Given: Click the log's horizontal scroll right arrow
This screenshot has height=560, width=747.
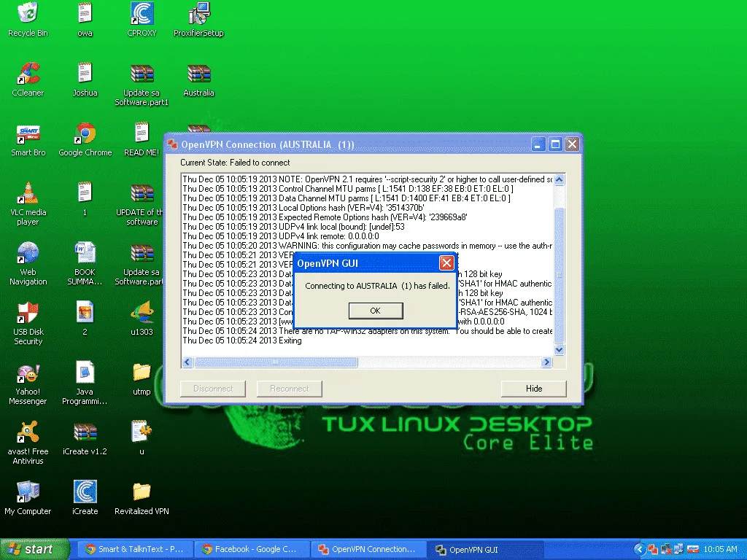Looking at the screenshot, I should click(x=546, y=362).
